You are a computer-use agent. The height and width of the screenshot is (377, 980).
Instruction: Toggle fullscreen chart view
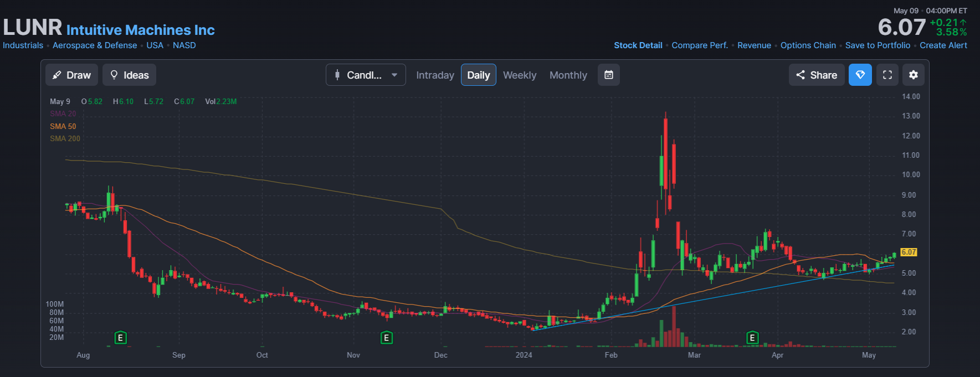[x=887, y=75]
